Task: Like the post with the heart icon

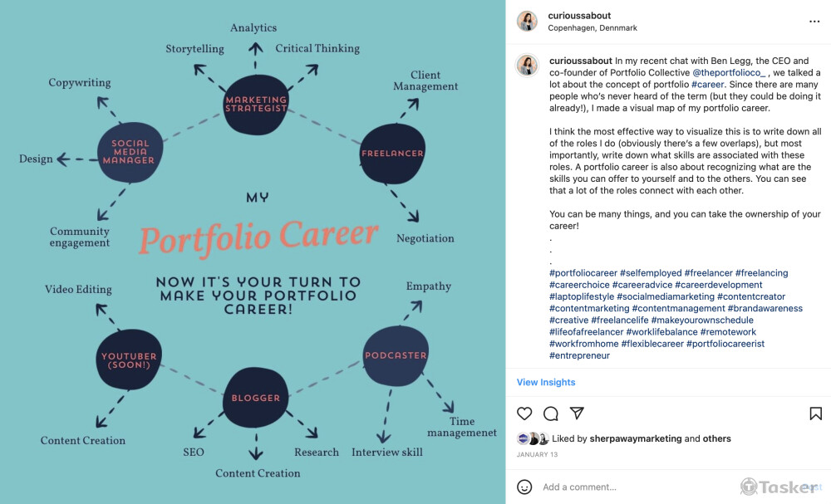Action: pyautogui.click(x=524, y=413)
